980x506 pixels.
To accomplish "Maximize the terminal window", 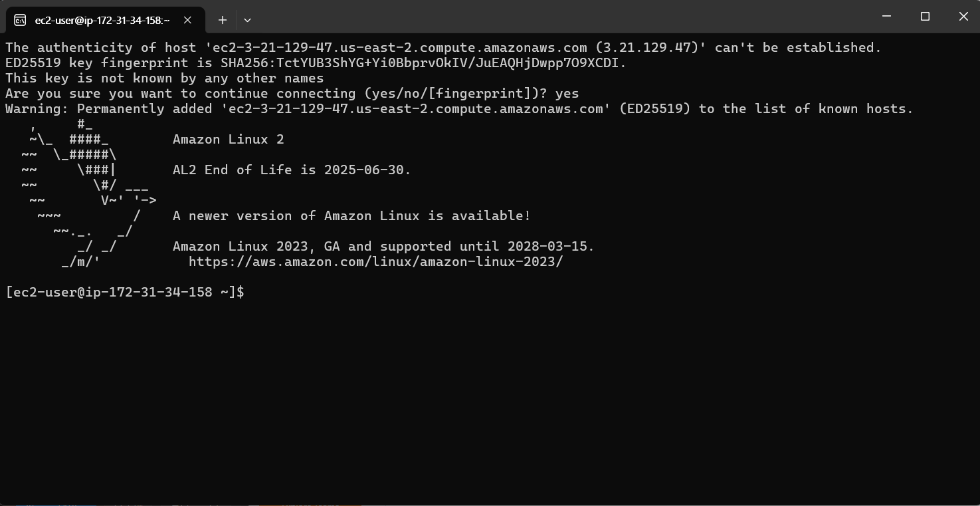I will pyautogui.click(x=925, y=17).
